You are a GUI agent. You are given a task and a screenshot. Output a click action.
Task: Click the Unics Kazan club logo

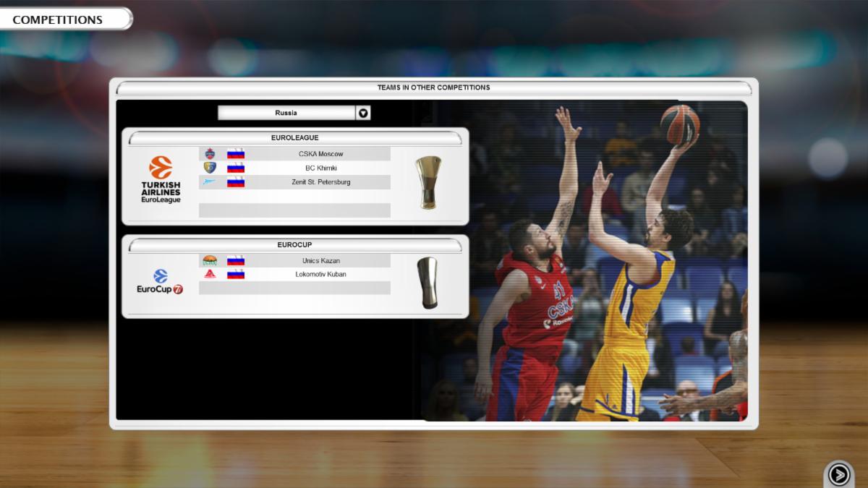(210, 260)
